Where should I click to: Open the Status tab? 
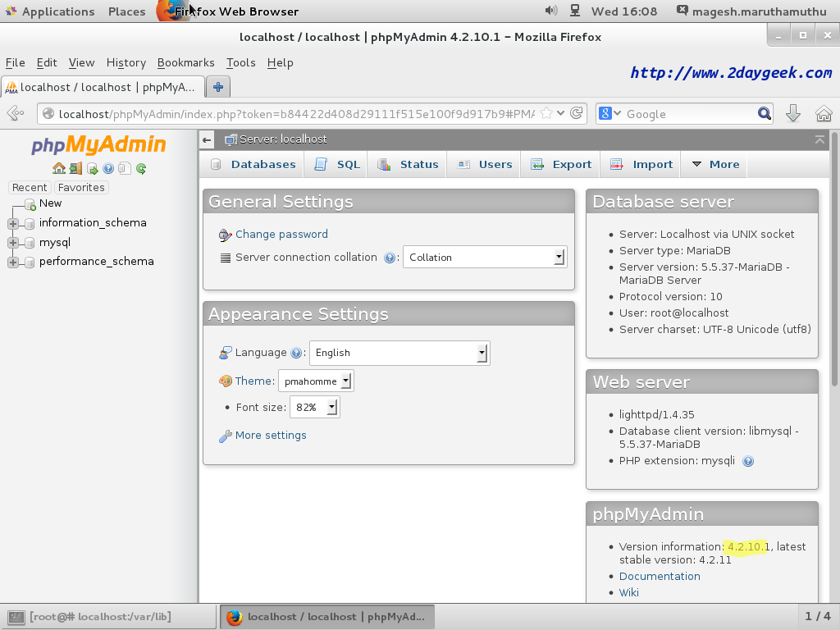407,164
